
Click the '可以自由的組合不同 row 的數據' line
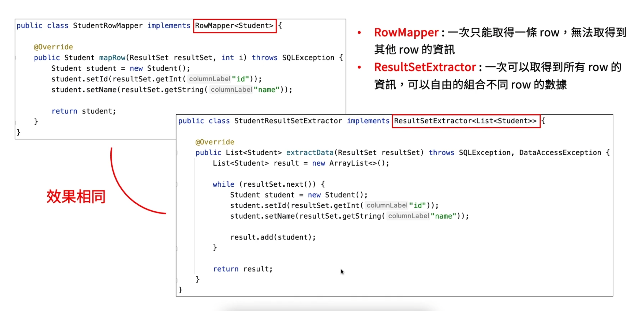pos(487,85)
